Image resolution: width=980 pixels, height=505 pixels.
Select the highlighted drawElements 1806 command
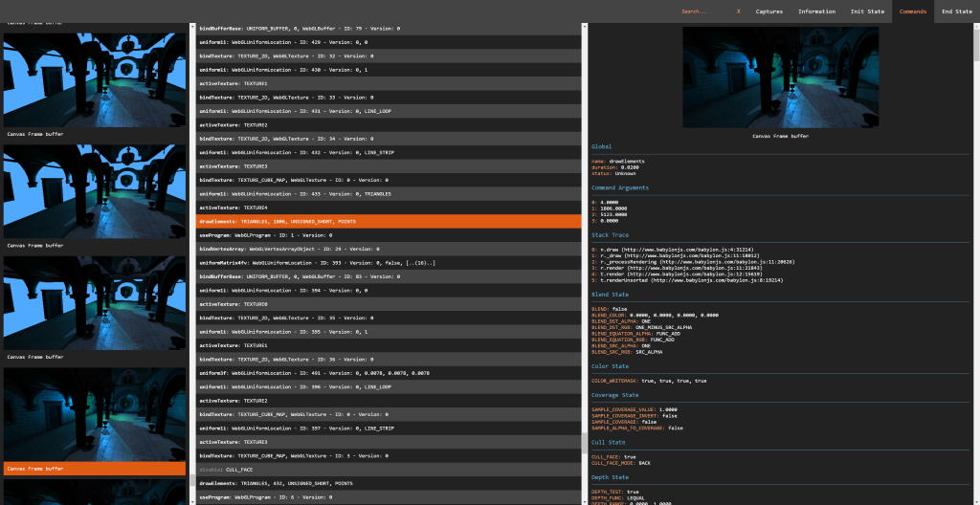click(389, 221)
